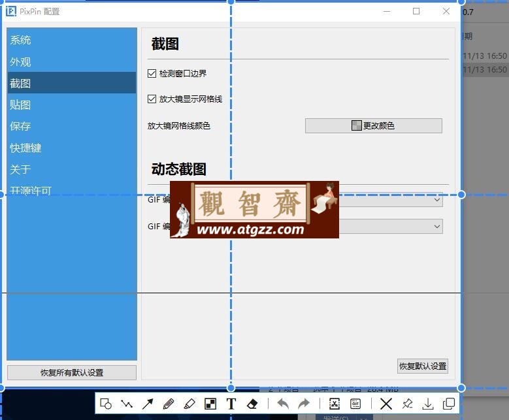The width and height of the screenshot is (509, 420).
Task: Start long scrolling screenshot capture
Action: point(335,404)
